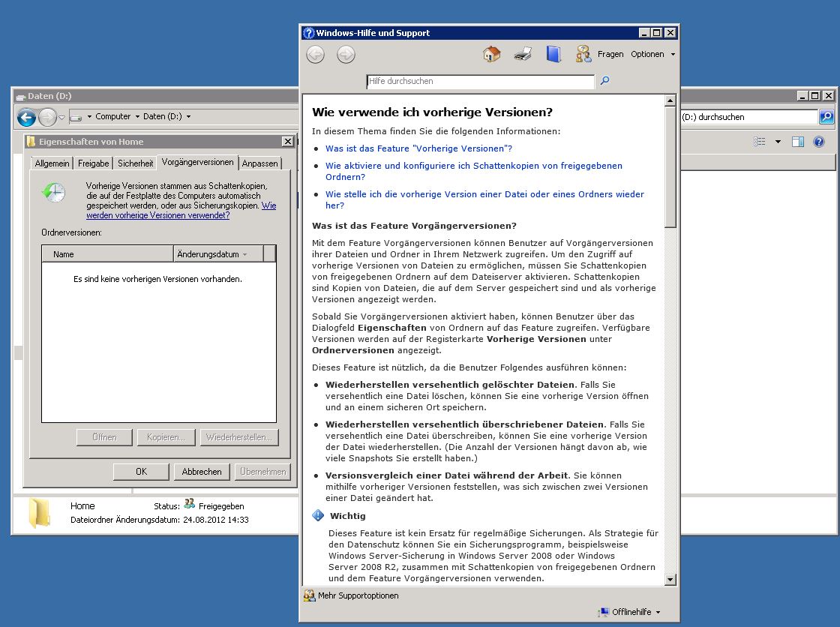This screenshot has height=627, width=840.
Task: Switch to the Anpassen tab
Action: pos(259,163)
